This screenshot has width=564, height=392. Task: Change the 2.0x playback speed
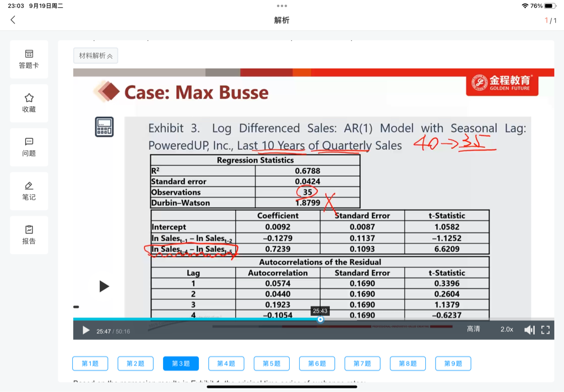[x=507, y=329]
